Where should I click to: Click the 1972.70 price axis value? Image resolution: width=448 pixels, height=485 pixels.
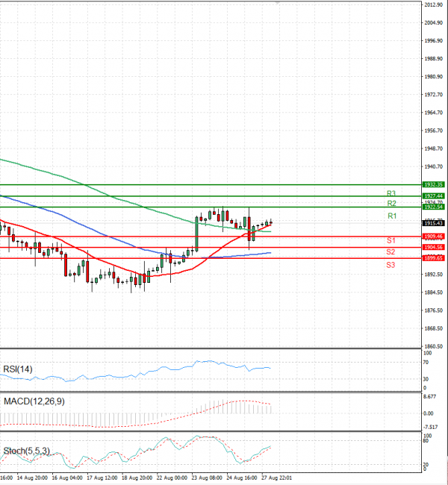coord(434,95)
